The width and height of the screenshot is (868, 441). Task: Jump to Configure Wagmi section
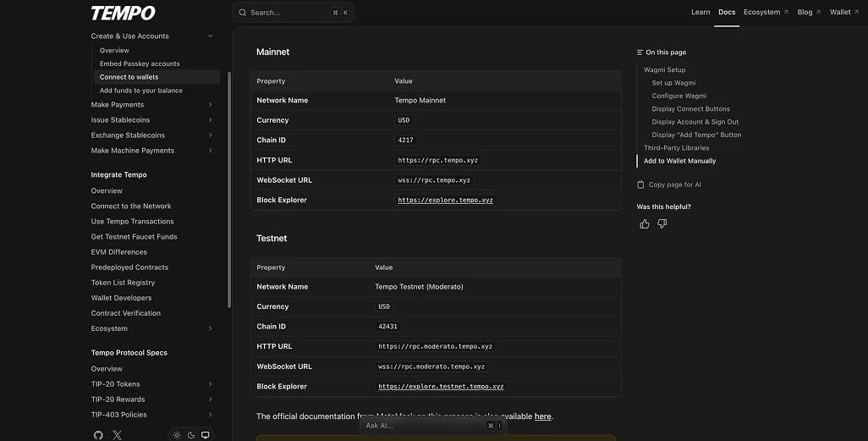(678, 96)
